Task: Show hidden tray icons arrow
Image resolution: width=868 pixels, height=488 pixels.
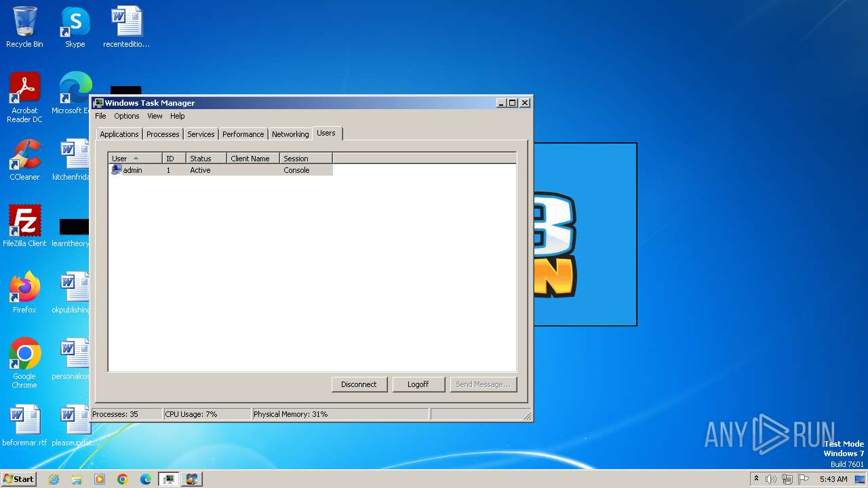Action: (756, 479)
